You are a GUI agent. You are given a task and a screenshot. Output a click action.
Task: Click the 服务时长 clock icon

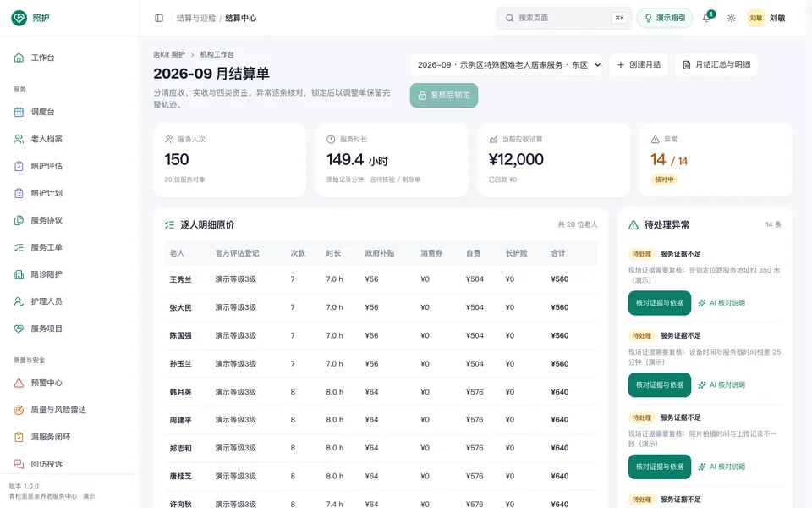tap(331, 140)
